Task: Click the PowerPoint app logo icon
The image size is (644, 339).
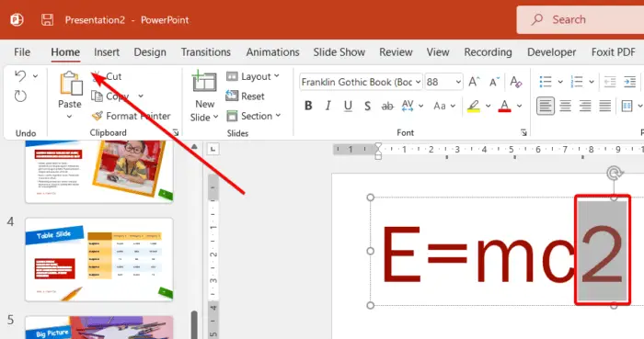Action: click(x=17, y=19)
